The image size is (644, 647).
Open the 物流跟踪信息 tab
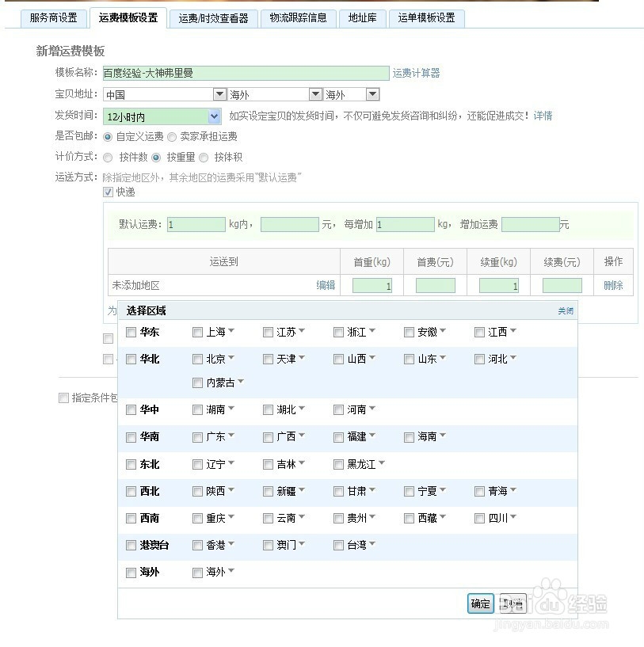tap(298, 17)
